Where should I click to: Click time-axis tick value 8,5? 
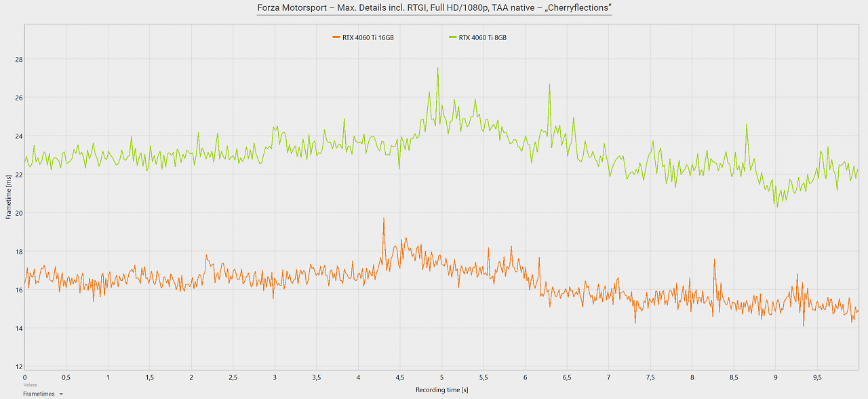point(734,377)
